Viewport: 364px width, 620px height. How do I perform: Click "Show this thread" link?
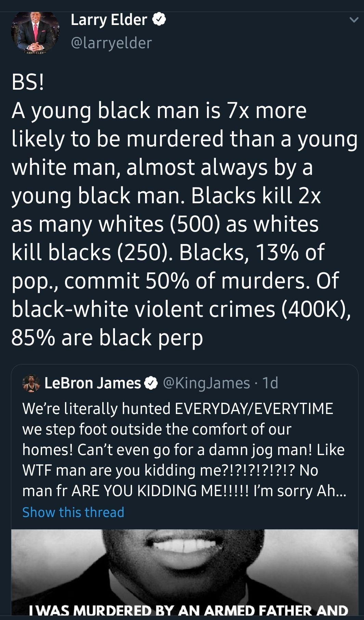coord(73,512)
